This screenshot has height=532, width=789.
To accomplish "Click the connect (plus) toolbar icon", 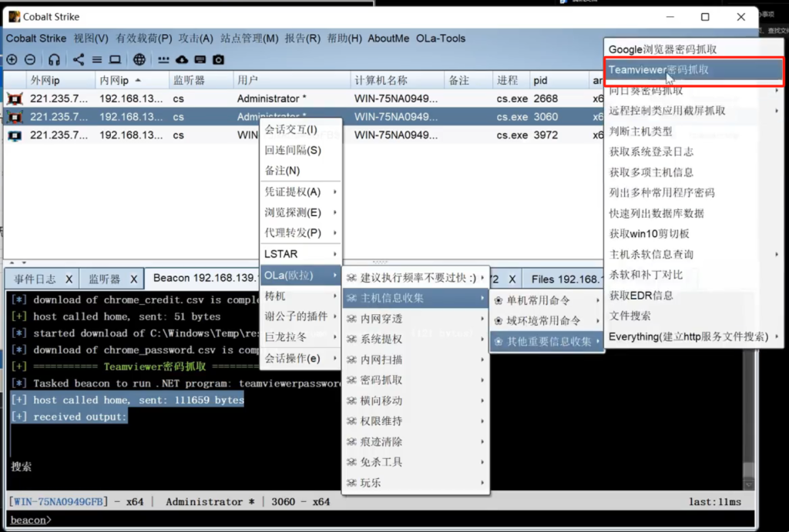I will click(x=12, y=60).
